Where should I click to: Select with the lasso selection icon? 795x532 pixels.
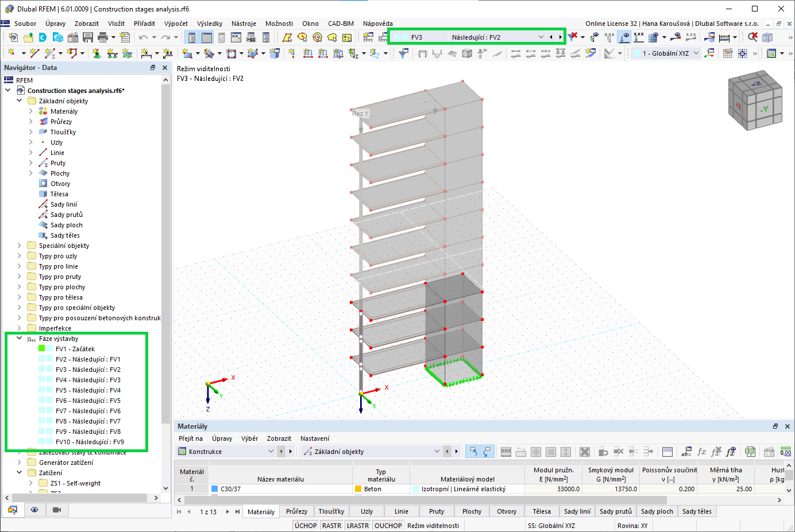pyautogui.click(x=332, y=37)
